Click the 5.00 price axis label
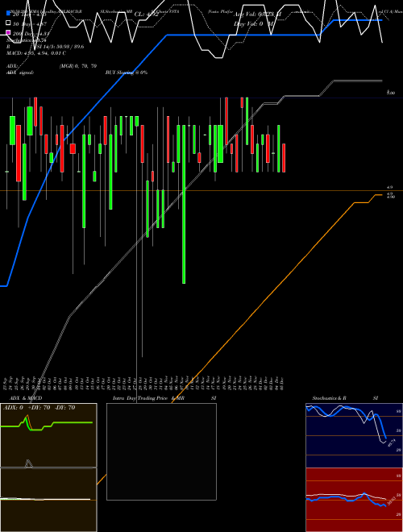The image size is (403, 532). pos(391,93)
